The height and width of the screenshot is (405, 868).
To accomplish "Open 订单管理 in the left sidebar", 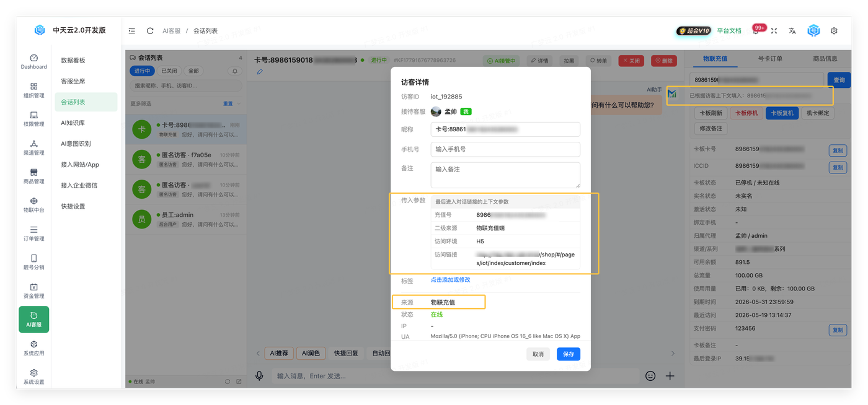I will pos(33,233).
